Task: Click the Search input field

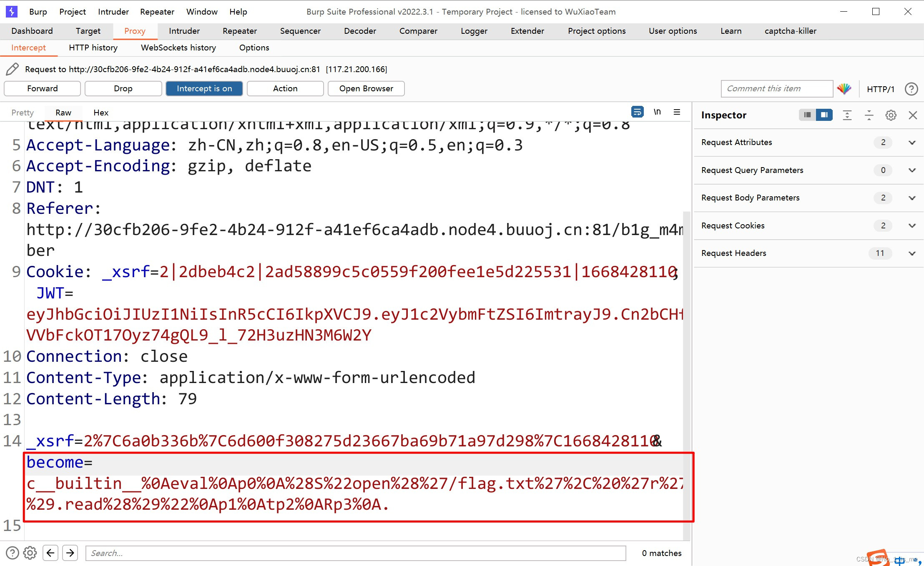Action: tap(356, 553)
